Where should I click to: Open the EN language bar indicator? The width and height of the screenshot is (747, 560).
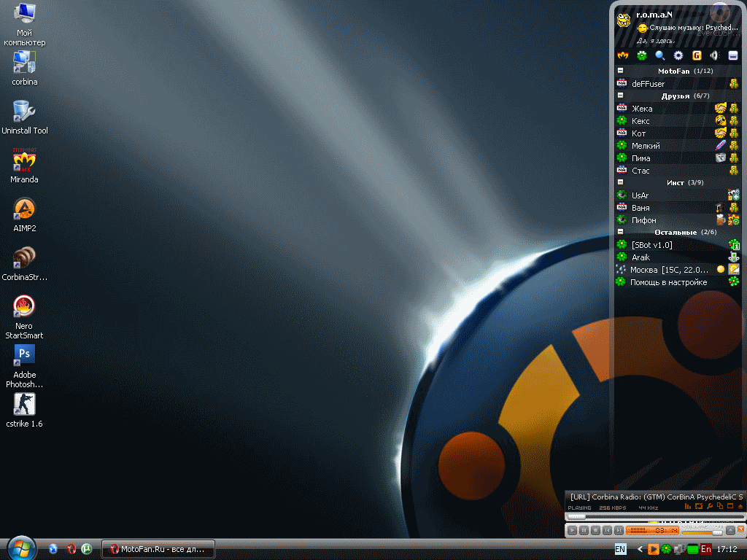click(x=620, y=549)
